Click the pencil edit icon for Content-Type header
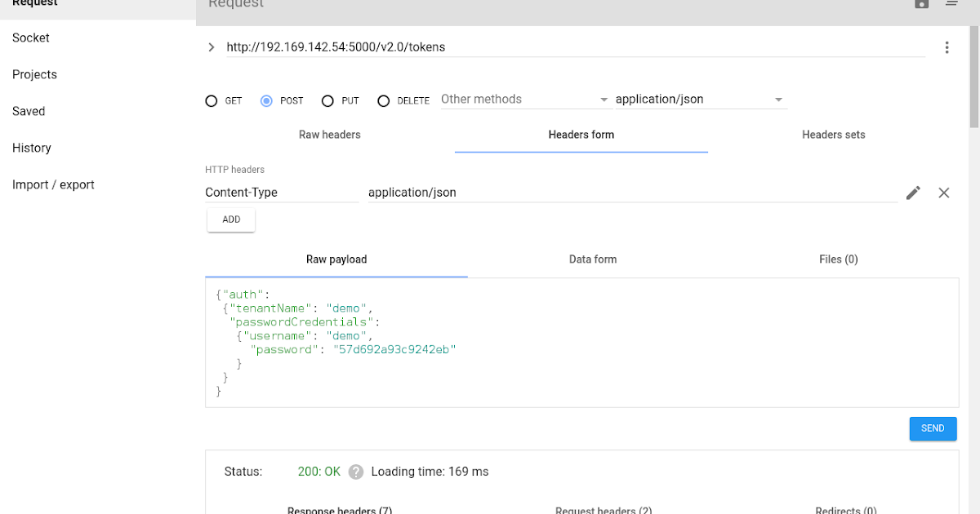 tap(913, 193)
